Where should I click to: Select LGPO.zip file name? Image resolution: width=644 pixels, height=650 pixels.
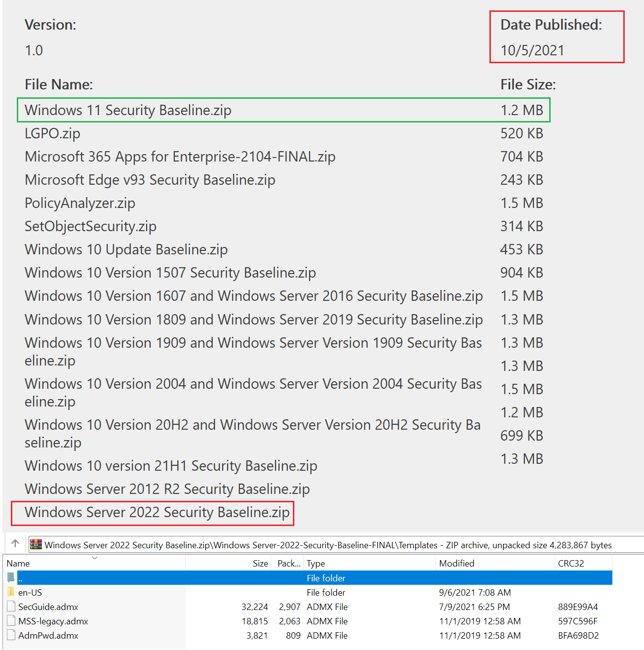tap(52, 133)
